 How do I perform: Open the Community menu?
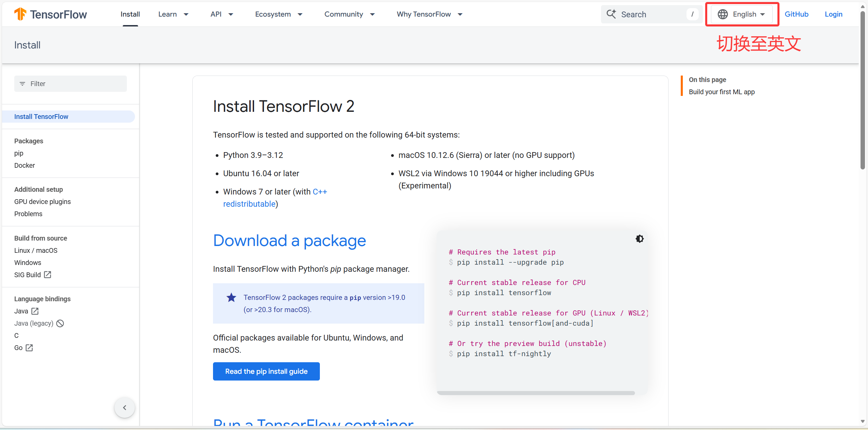coord(349,14)
